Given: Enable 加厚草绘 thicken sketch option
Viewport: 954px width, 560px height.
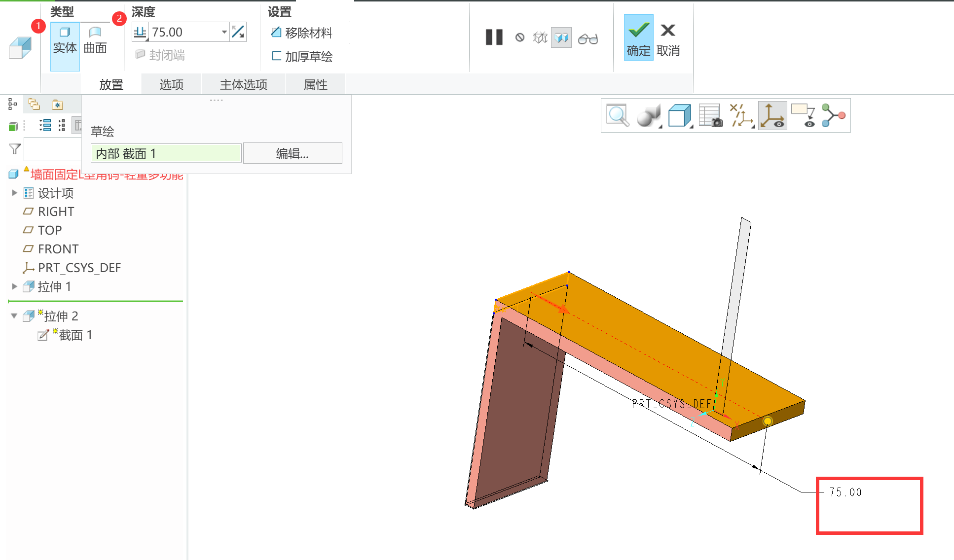Looking at the screenshot, I should 301,56.
